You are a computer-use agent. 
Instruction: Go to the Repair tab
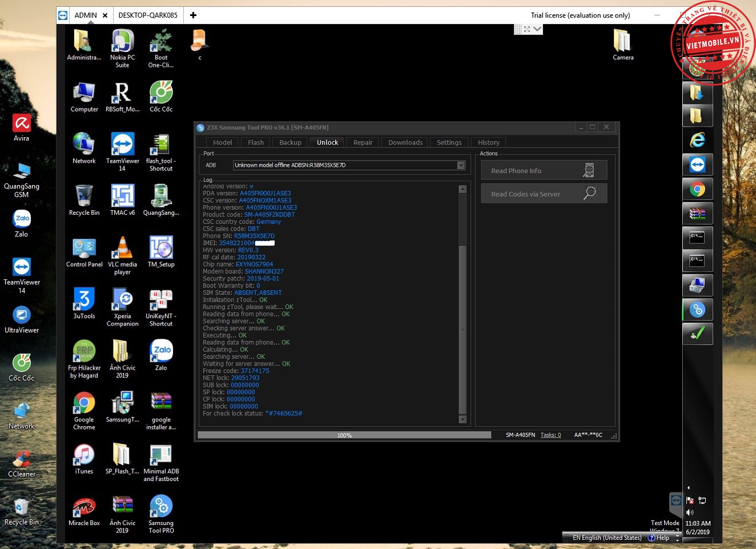(363, 142)
